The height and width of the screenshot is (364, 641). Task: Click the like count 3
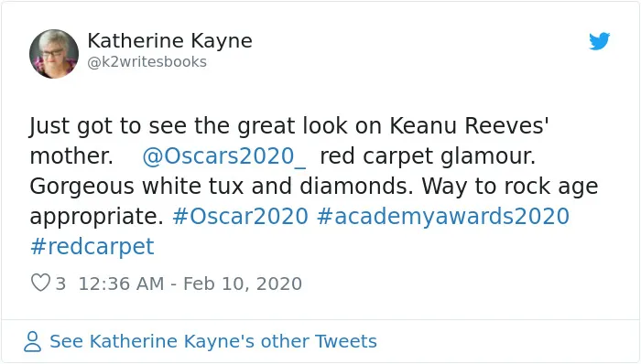[x=60, y=284]
